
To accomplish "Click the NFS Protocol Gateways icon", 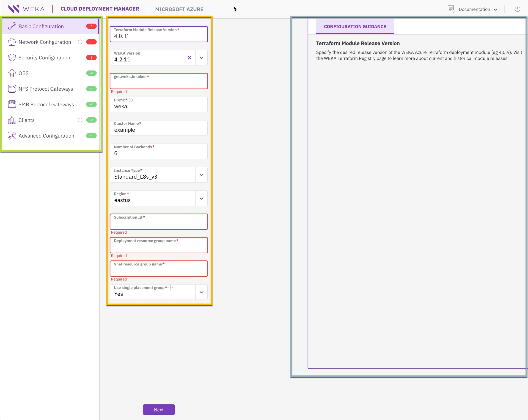I will (12, 89).
